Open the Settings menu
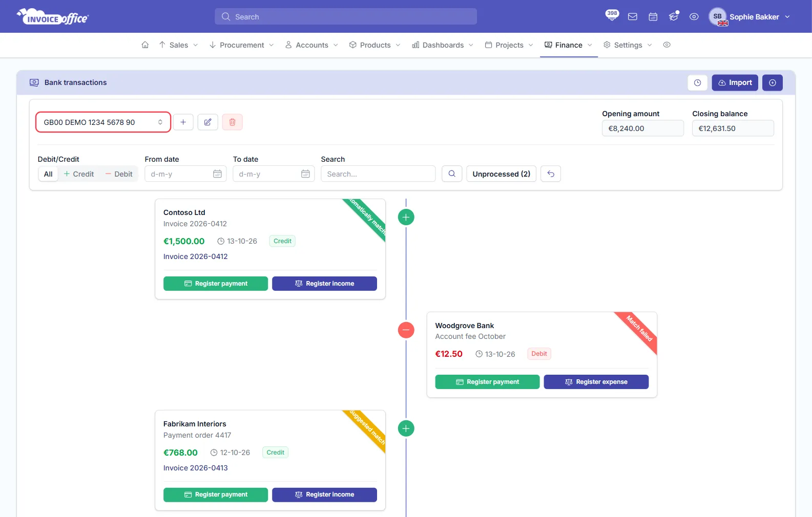 [628, 45]
